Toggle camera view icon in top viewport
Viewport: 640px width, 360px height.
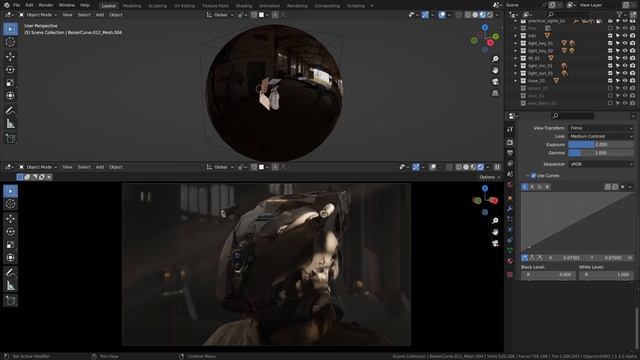coord(495,82)
